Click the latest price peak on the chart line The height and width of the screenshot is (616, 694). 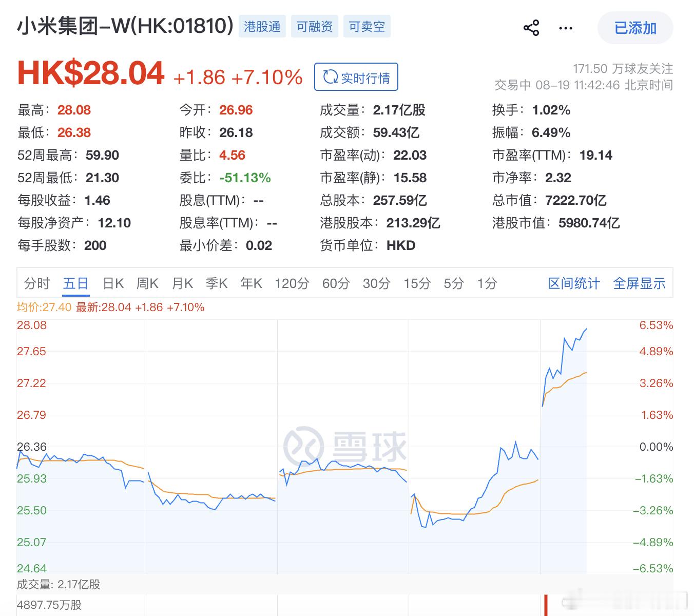click(586, 329)
